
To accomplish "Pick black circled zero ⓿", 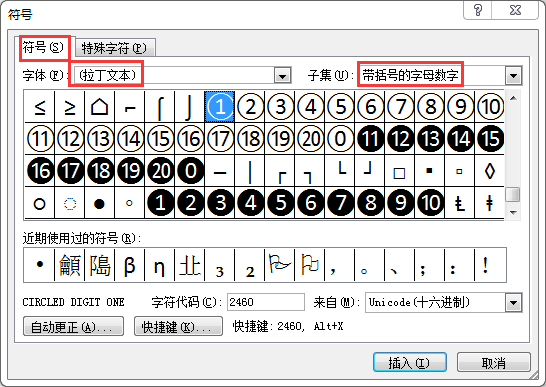I will coord(190,171).
